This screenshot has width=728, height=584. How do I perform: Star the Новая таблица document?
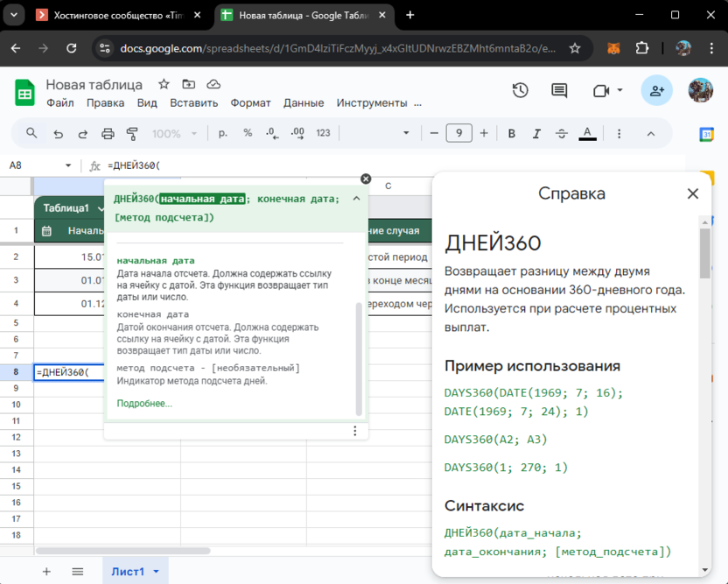[164, 84]
